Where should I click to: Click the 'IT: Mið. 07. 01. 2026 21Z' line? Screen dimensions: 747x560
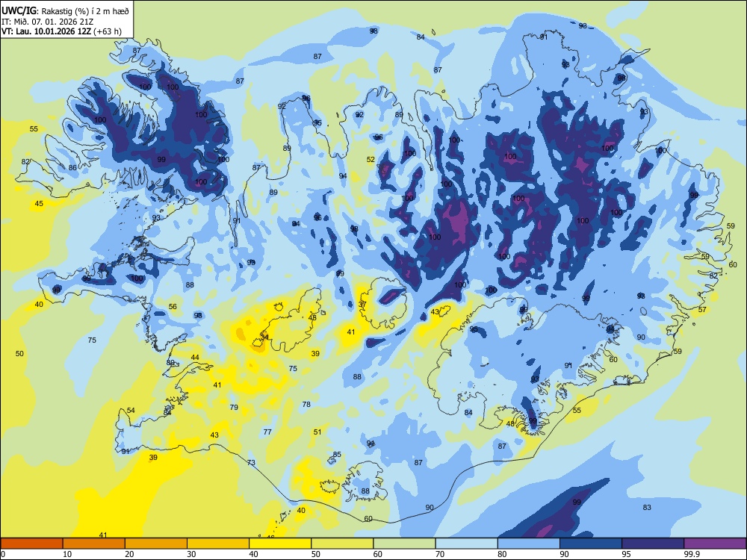coord(46,22)
